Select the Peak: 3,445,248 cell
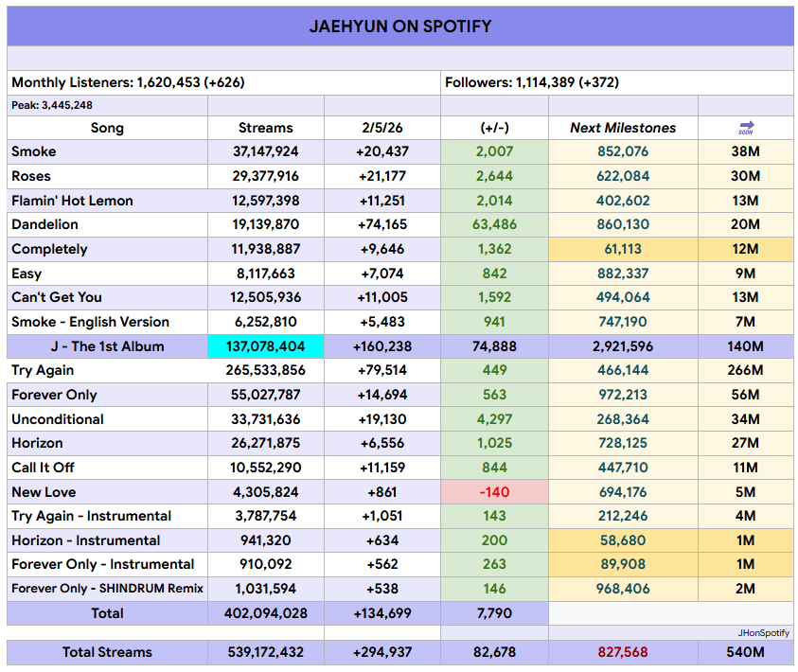 coord(107,105)
